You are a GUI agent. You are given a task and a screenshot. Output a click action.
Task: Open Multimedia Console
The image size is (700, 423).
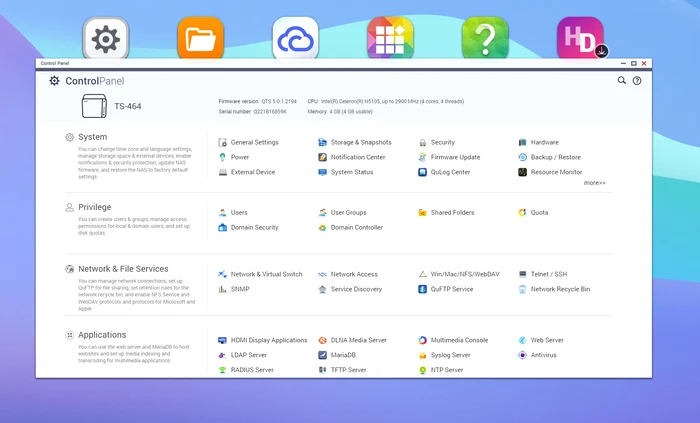tap(453, 340)
